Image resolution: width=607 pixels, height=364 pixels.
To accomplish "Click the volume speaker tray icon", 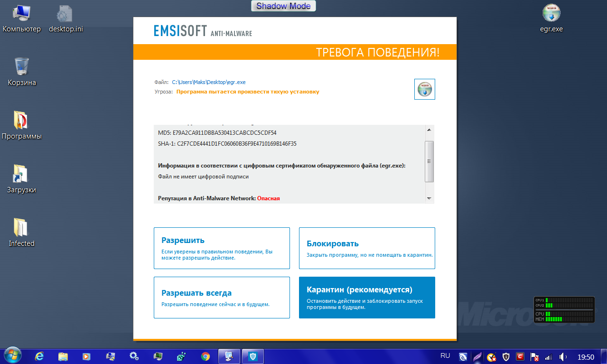I will [563, 357].
